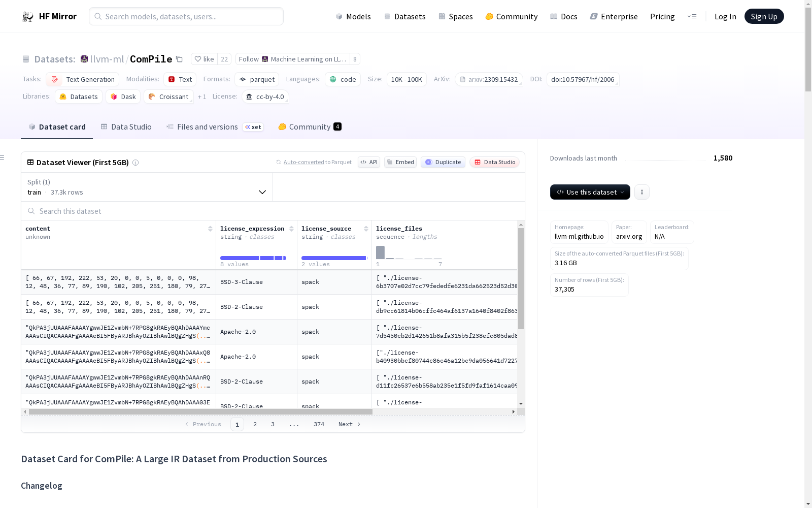Screen dimensions: 812x508
Task: Go to Files and versions tab
Action: (x=215, y=127)
